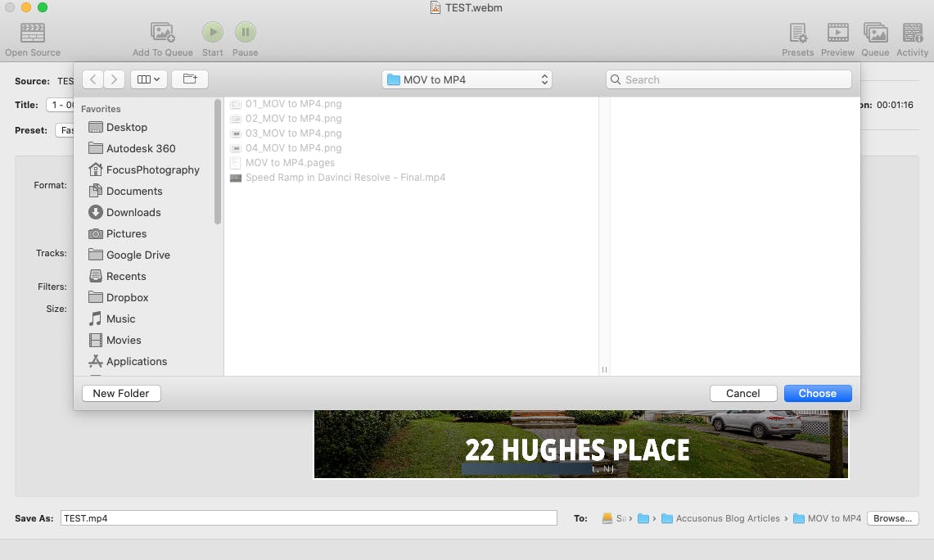The width and height of the screenshot is (934, 560).
Task: Click the Open Source toolbar icon
Action: (x=32, y=33)
